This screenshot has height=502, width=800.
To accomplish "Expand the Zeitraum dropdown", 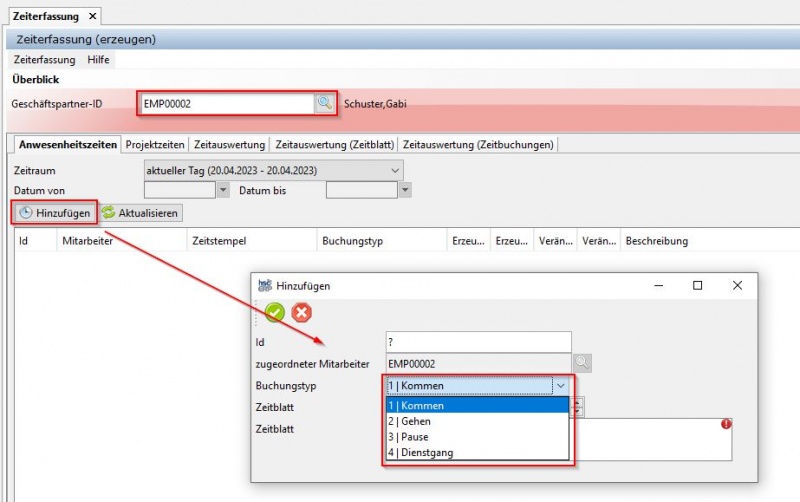I will [x=396, y=170].
